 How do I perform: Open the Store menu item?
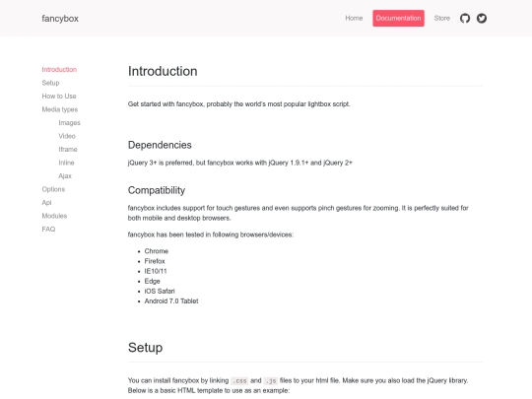(x=441, y=19)
